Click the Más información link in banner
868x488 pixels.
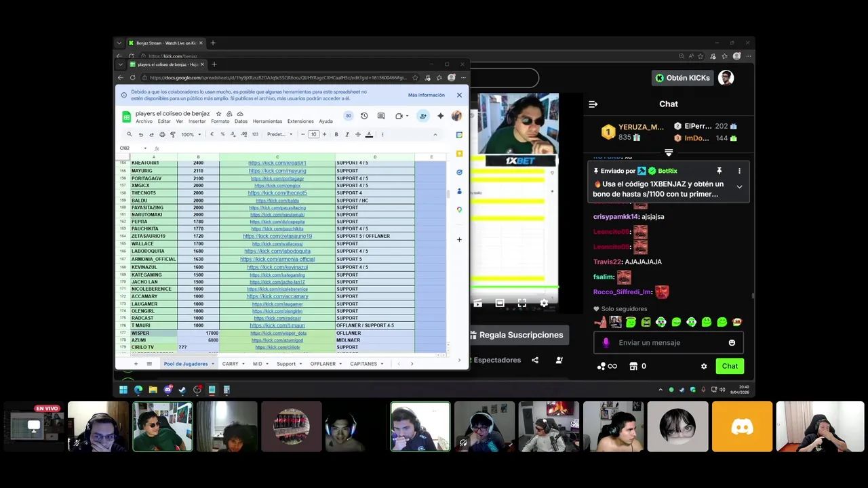tap(427, 95)
